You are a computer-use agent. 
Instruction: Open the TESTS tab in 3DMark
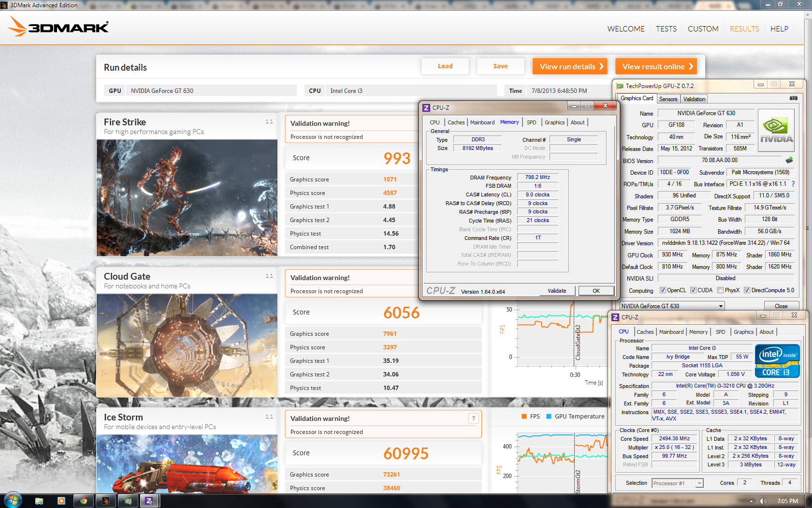tap(666, 29)
